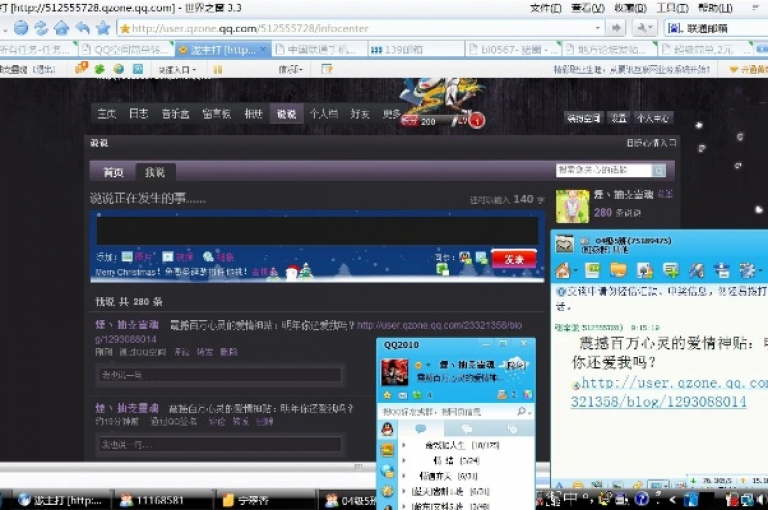Open the 日志 section in Qzone nav
The image size is (768, 510).
138,114
